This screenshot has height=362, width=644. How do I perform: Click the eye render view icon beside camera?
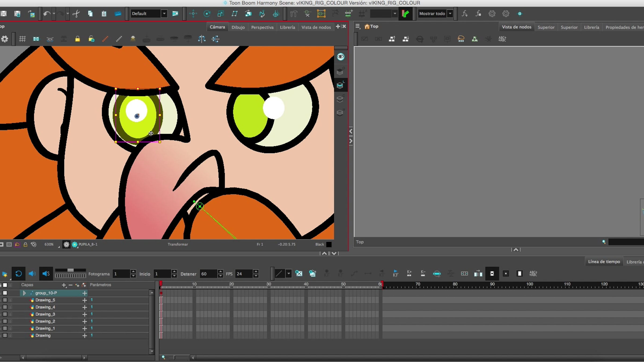[341, 57]
